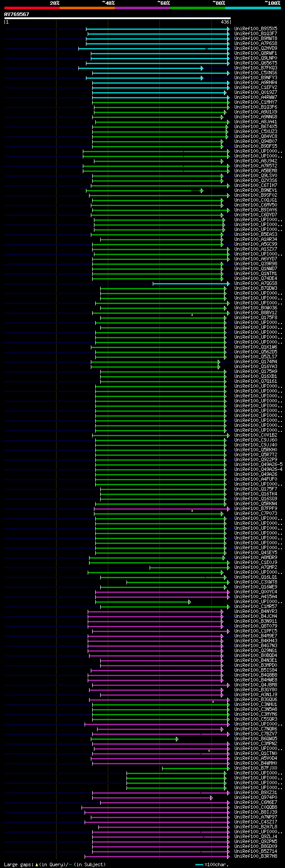285x868 pixels.
Task: Select hit label UniRef100_Q4SEY5
Action: coord(256,552)
